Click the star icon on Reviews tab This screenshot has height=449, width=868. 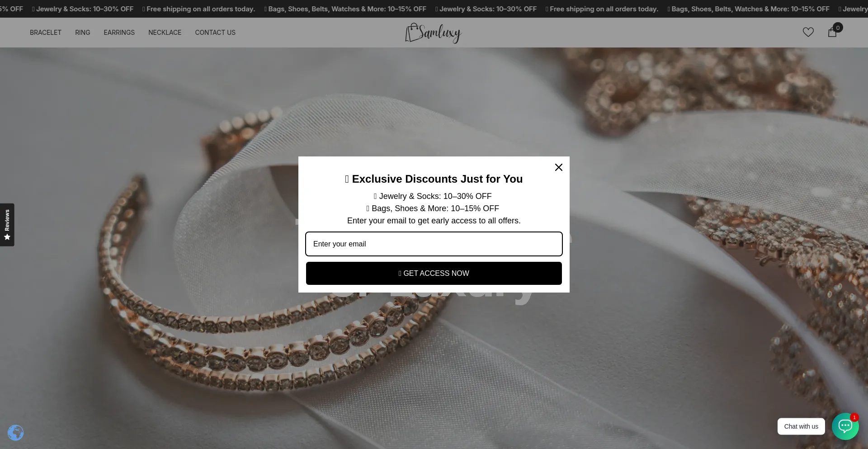[x=7, y=237]
